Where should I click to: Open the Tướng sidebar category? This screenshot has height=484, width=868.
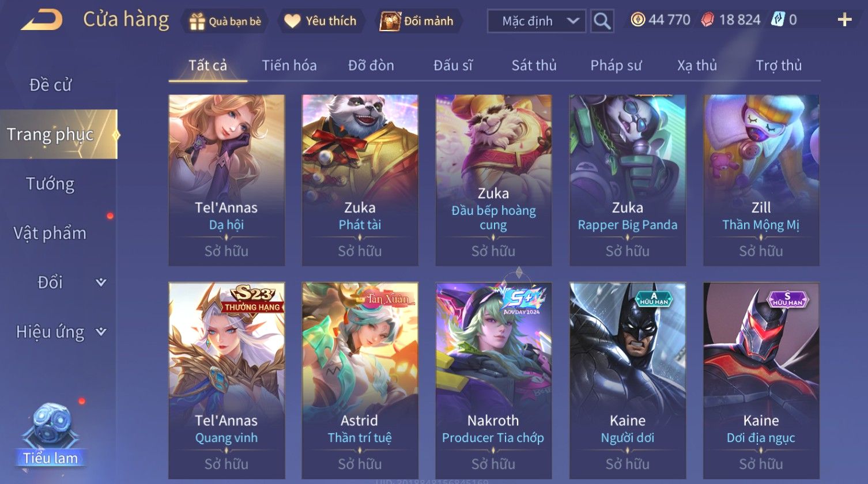click(50, 184)
